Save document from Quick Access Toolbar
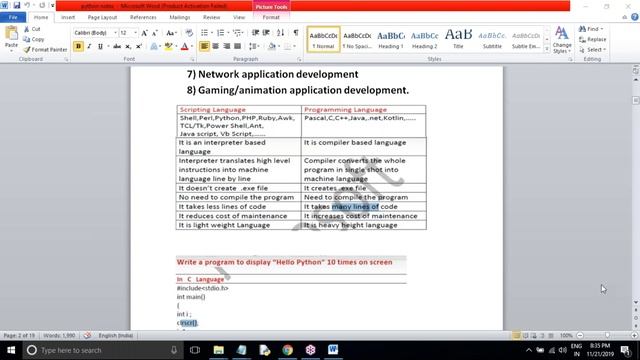 (17, 5)
